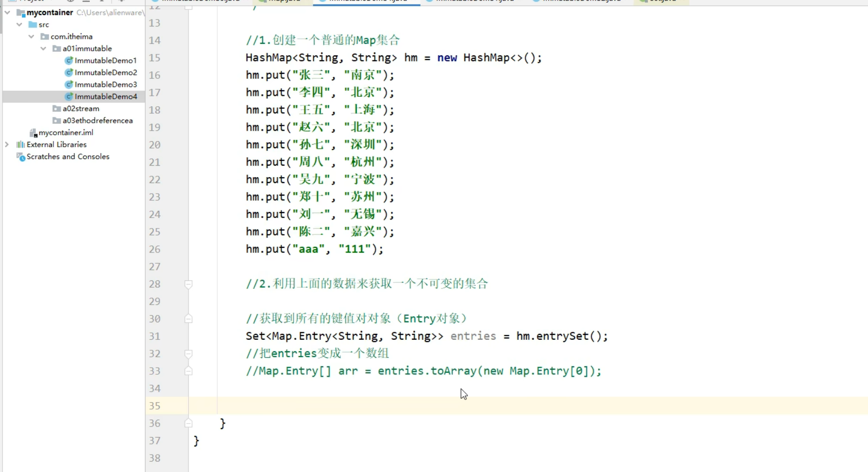Viewport: 868px width, 472px height.
Task: Click line number 35 in the gutter
Action: coord(154,406)
